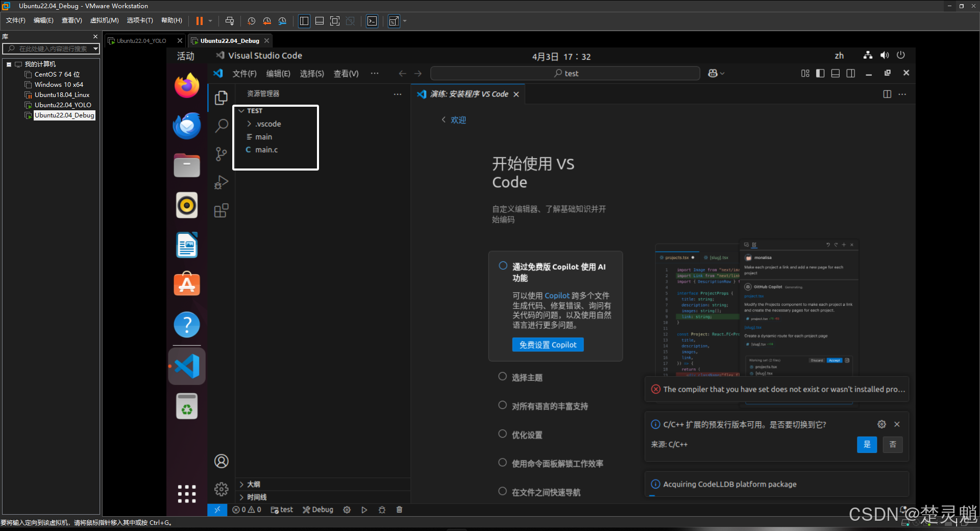Open editor More Actions ellipsis
The width and height of the screenshot is (980, 531).
tap(902, 94)
